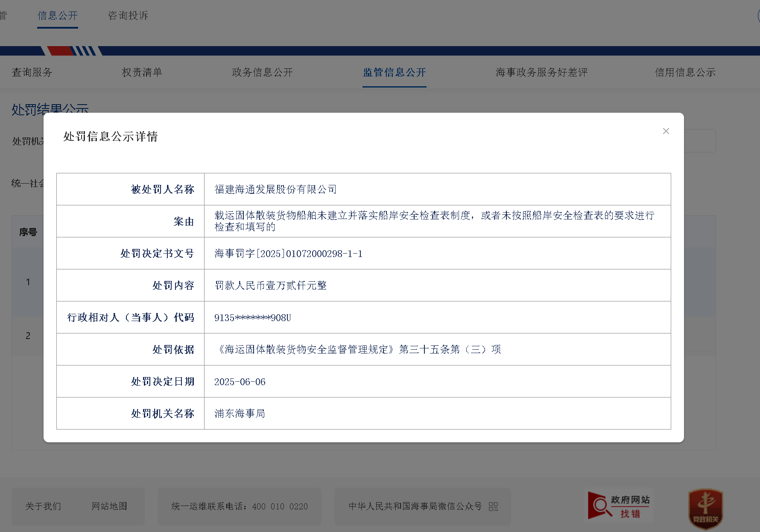This screenshot has width=760, height=532.
Task: Click the 中华人民共和国海事局微信公众号 text
Action: coord(415,506)
